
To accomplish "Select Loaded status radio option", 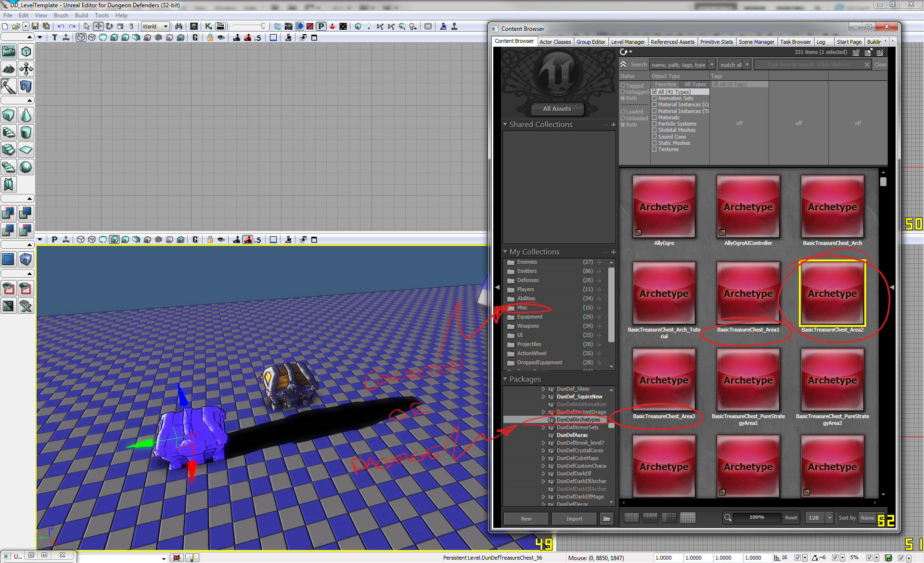I will pos(632,112).
